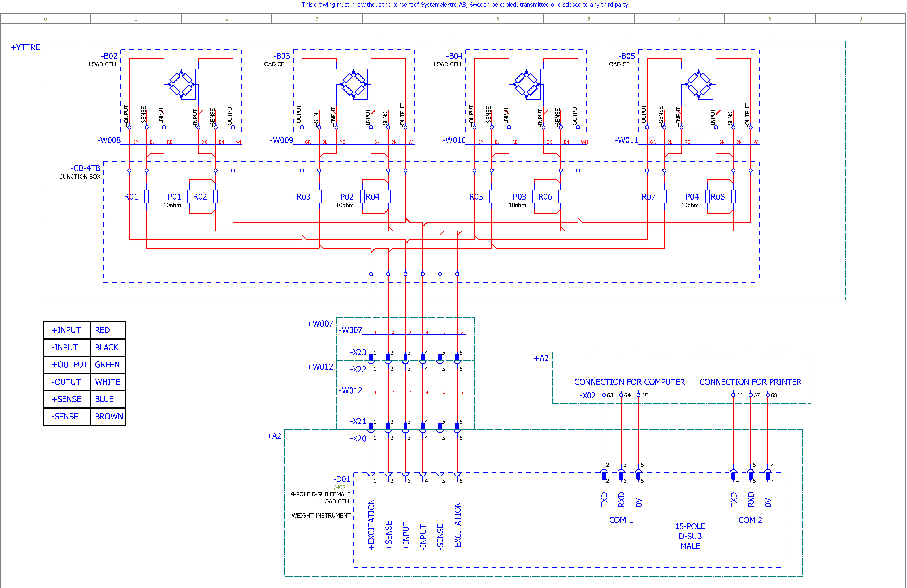This screenshot has height=588, width=907.
Task: Open the /405.1 cross-reference under -D01
Action: point(342,487)
